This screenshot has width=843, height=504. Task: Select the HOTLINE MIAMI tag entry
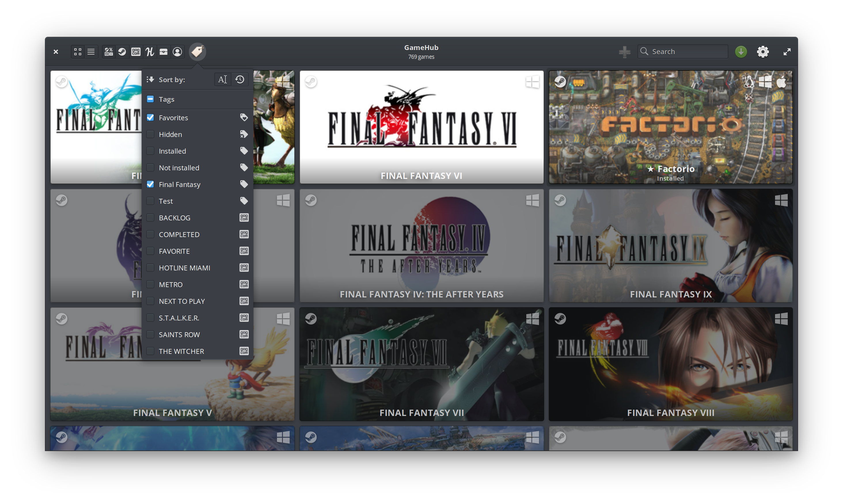click(185, 268)
